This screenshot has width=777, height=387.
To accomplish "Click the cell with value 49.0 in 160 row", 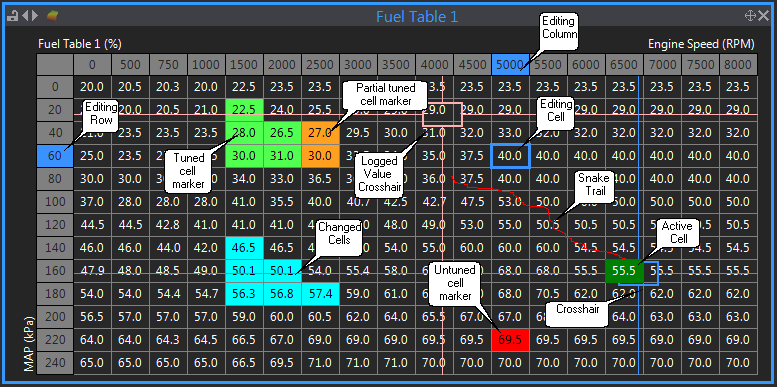I will click(x=207, y=271).
